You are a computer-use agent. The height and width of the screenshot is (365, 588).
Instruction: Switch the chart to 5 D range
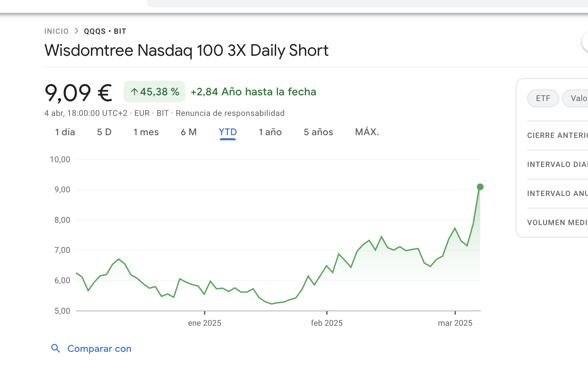pos(104,132)
